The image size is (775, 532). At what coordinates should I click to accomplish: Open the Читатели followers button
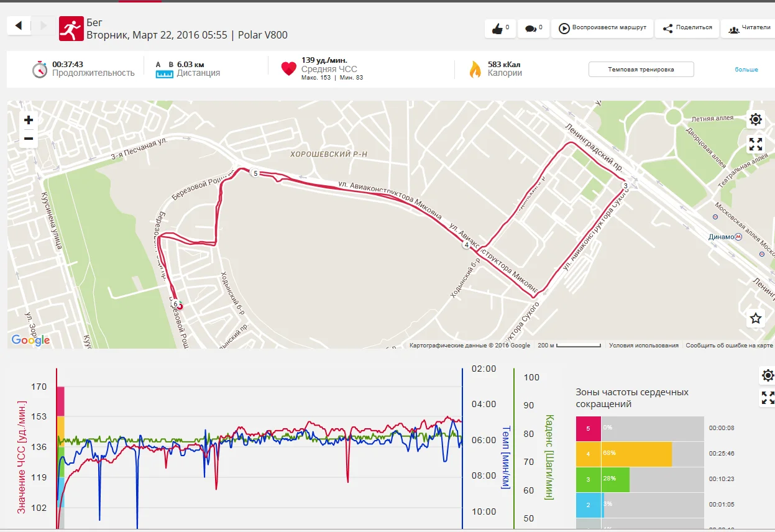tap(749, 28)
